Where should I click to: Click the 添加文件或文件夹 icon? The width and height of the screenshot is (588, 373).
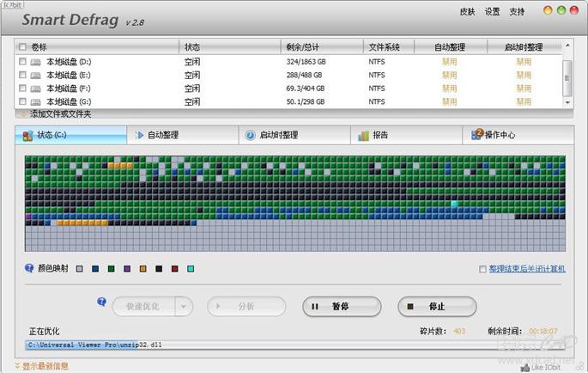(x=23, y=113)
